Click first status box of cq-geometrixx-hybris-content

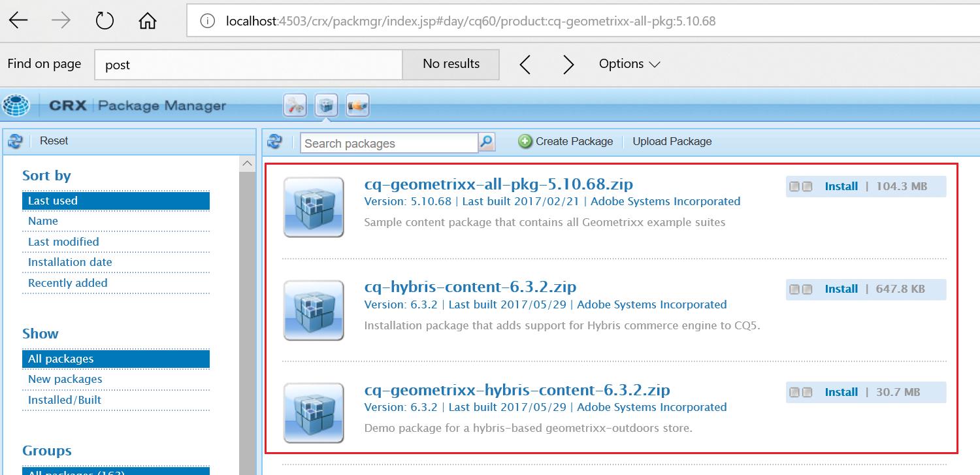(x=794, y=392)
